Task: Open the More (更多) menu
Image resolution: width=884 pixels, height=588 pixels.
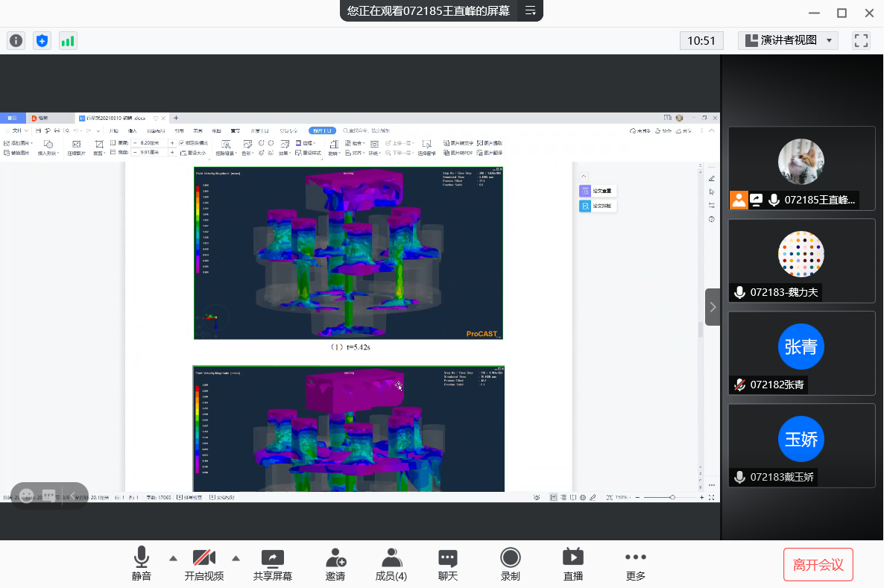Action: pyautogui.click(x=636, y=565)
